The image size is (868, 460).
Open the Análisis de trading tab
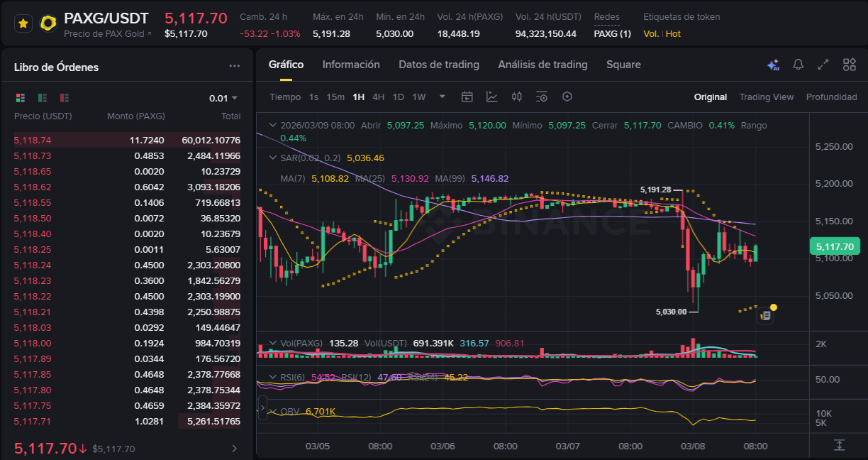coord(542,65)
